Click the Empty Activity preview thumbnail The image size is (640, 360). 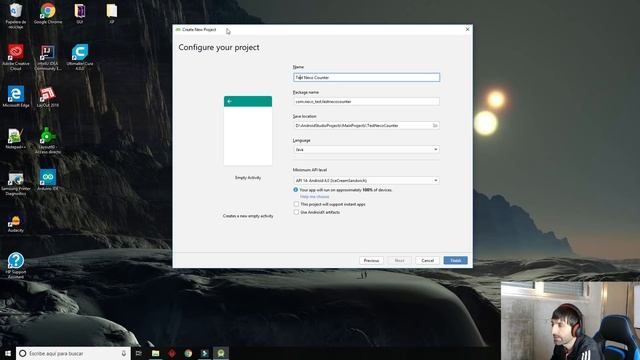[x=248, y=131]
